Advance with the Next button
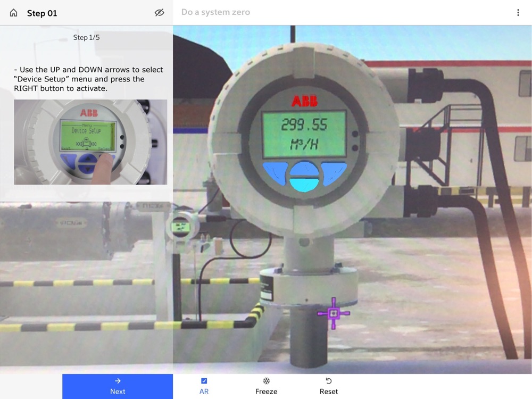This screenshot has width=532, height=399. point(118,386)
